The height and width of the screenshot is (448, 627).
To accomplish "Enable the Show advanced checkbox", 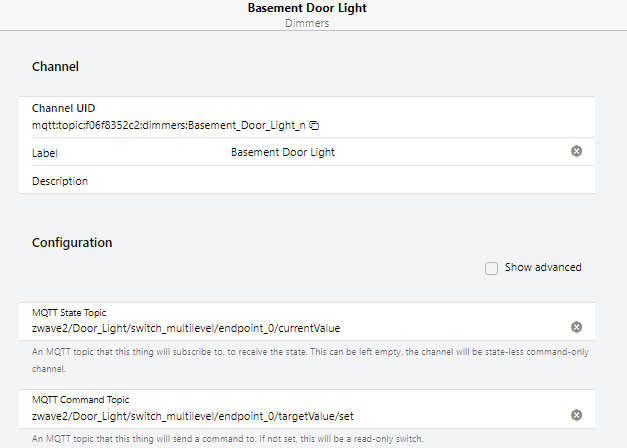I will [x=491, y=268].
